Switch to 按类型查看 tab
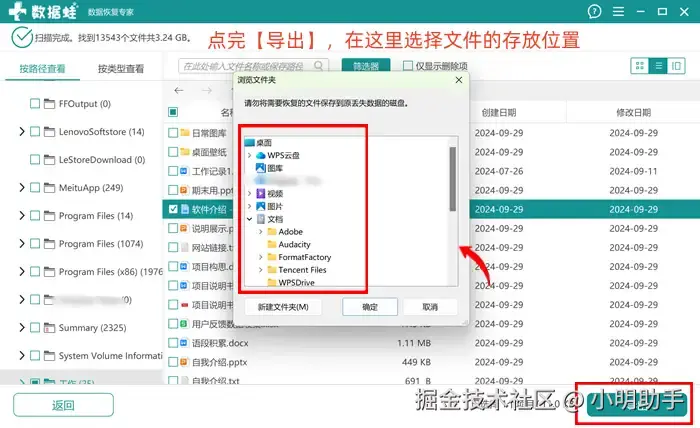 pyautogui.click(x=121, y=69)
